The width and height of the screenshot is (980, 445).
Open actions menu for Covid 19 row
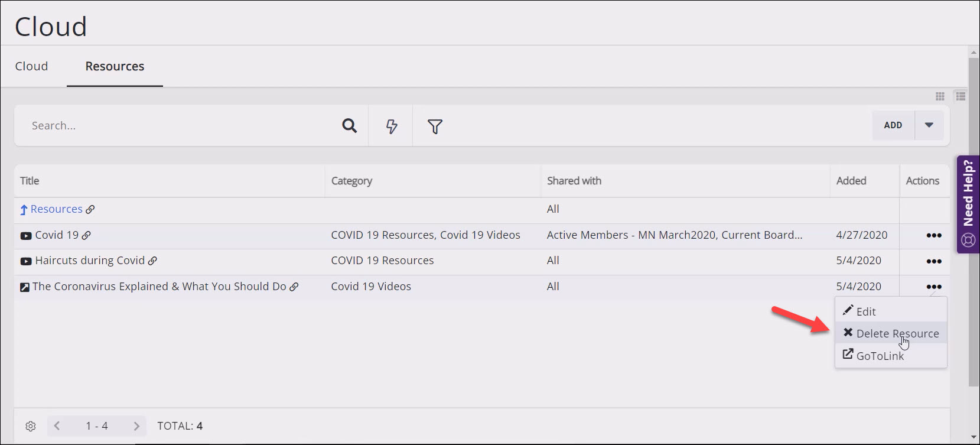point(933,235)
